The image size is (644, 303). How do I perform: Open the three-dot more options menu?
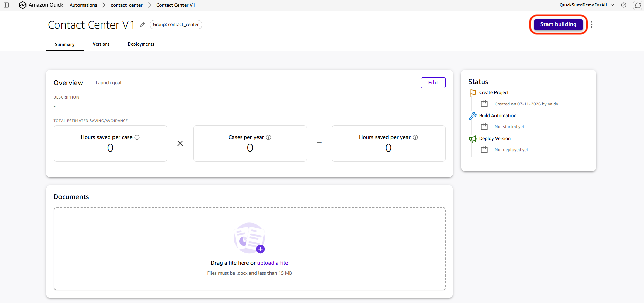(592, 24)
